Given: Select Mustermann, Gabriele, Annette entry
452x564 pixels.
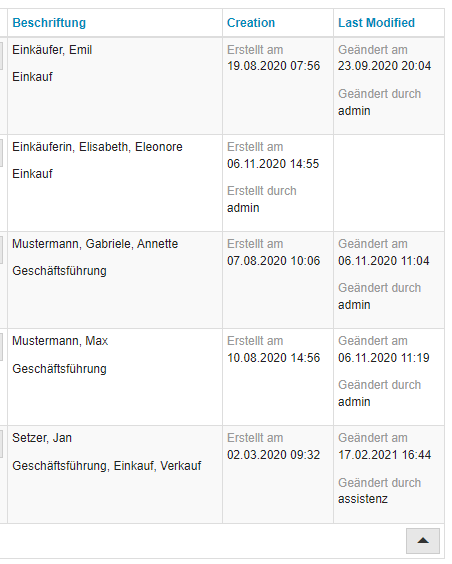Looking at the screenshot, I should coord(95,244).
